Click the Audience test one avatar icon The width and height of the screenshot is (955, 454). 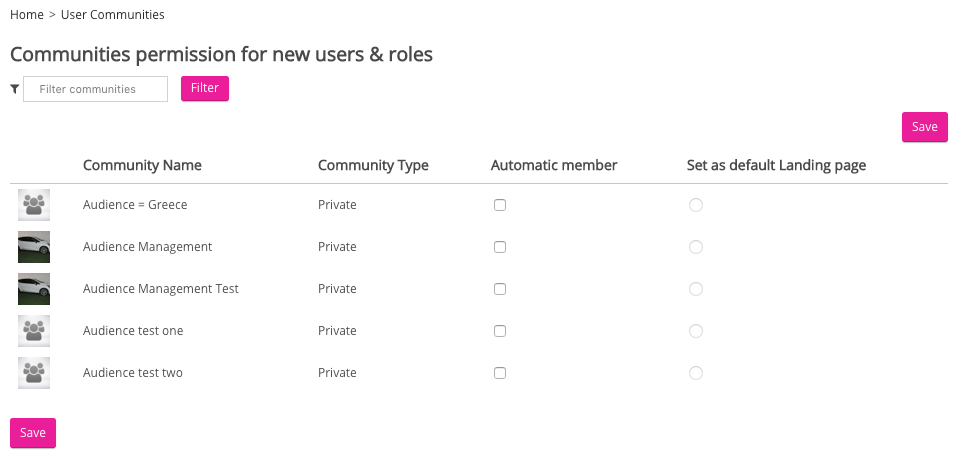click(34, 331)
